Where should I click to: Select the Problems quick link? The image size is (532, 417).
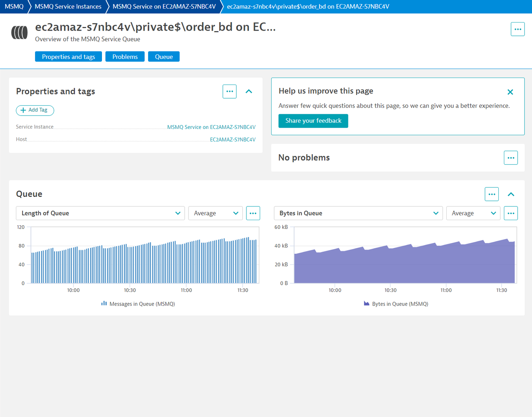click(125, 56)
